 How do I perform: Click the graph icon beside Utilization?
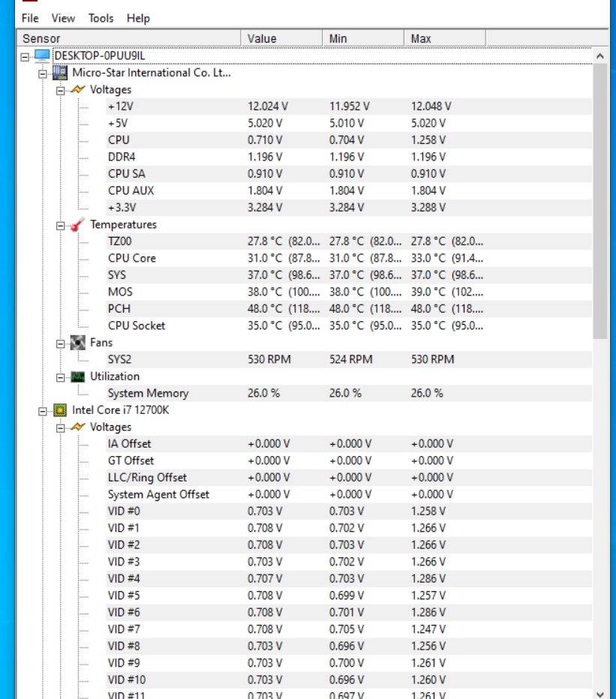77,377
